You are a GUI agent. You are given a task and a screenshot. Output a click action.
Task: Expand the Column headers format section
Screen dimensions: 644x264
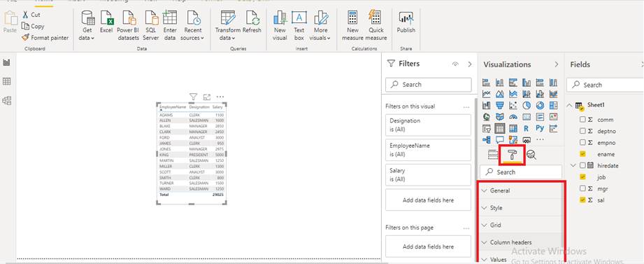coord(521,242)
